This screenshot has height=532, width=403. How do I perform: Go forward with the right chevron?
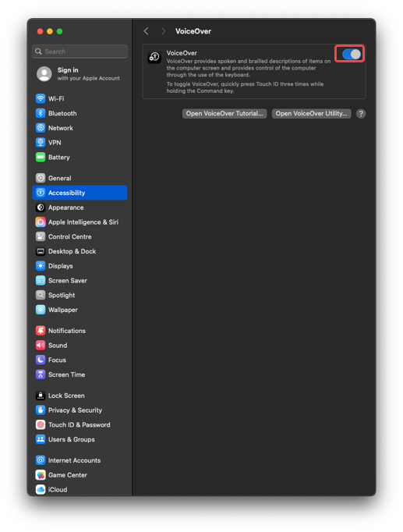(164, 31)
